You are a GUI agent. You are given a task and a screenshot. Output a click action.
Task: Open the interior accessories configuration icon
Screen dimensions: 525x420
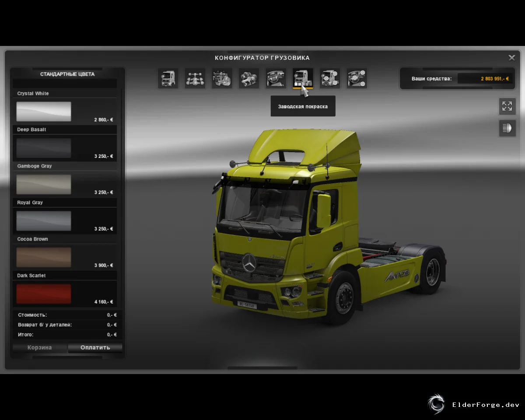click(x=357, y=78)
